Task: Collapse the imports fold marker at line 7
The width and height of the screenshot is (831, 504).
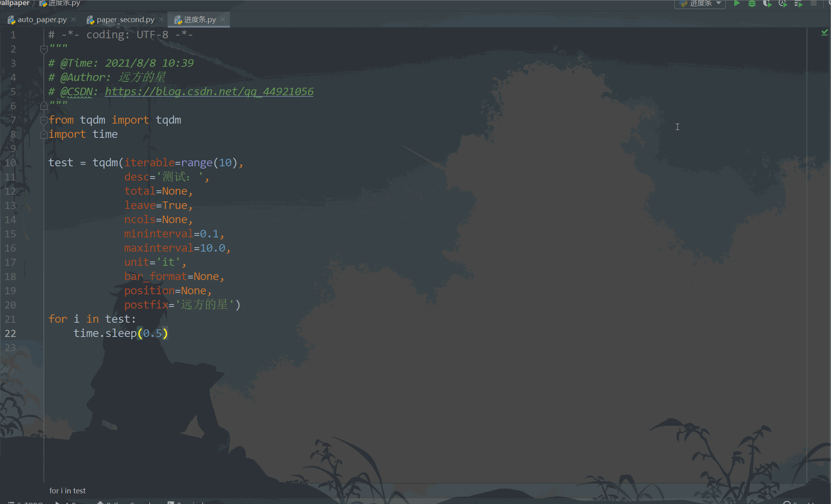Action: click(44, 120)
